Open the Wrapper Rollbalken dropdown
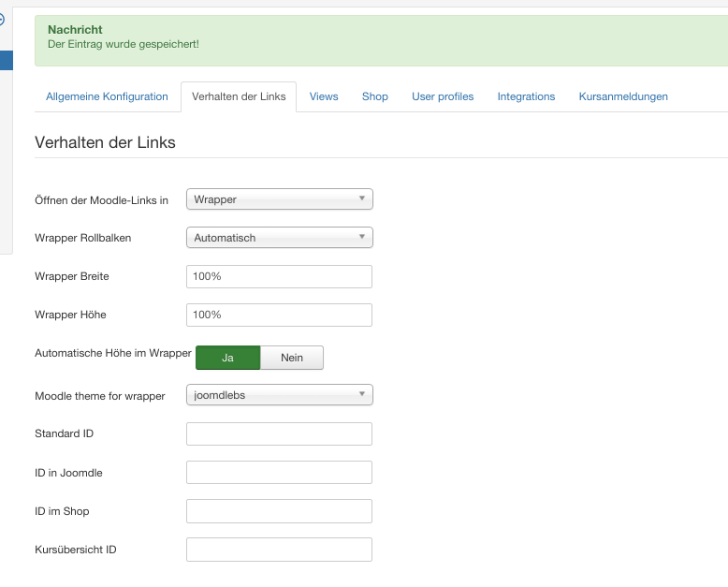 click(280, 238)
